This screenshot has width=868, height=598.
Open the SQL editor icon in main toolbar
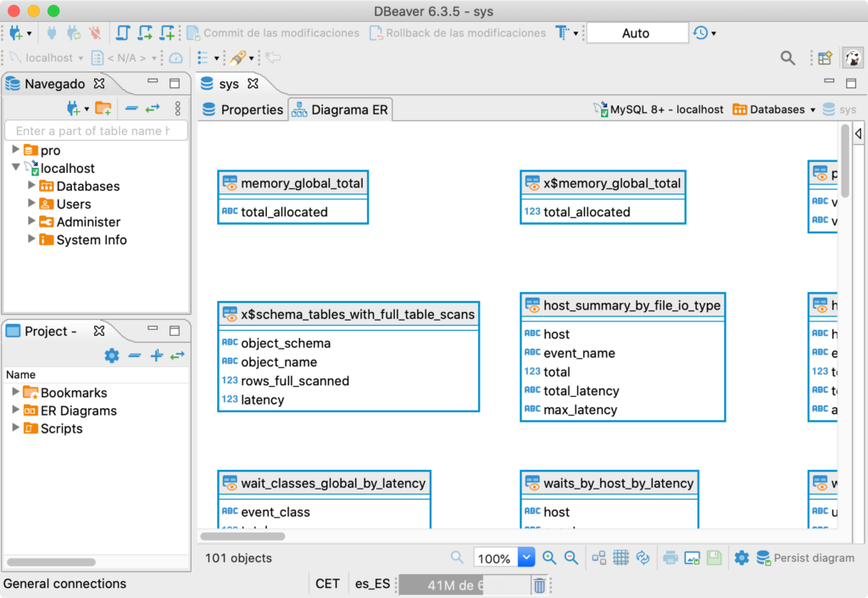[124, 33]
